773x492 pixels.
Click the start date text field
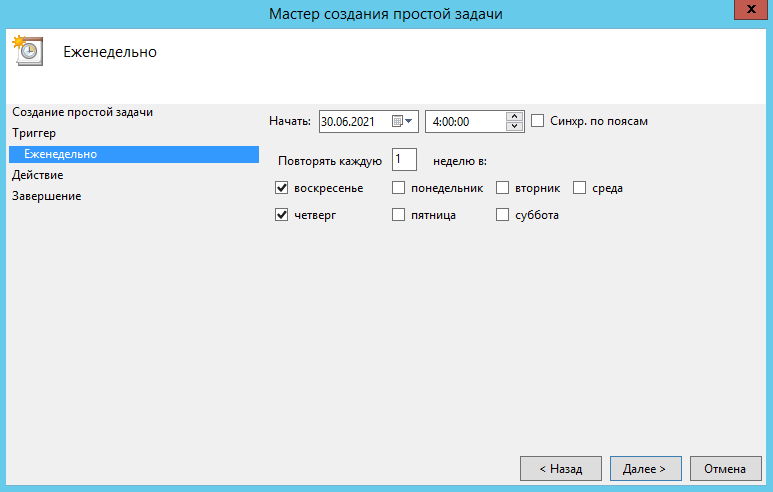tap(353, 122)
